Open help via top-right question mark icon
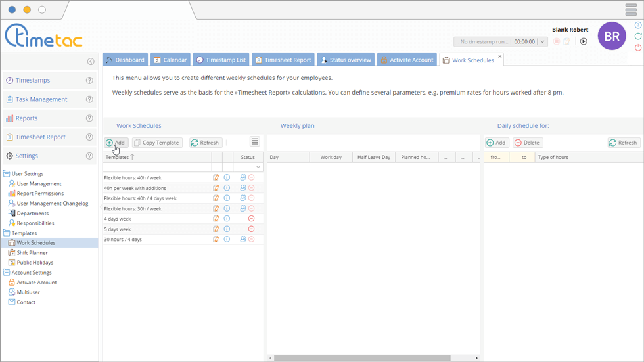Screen dimensions: 644x362 point(638,26)
